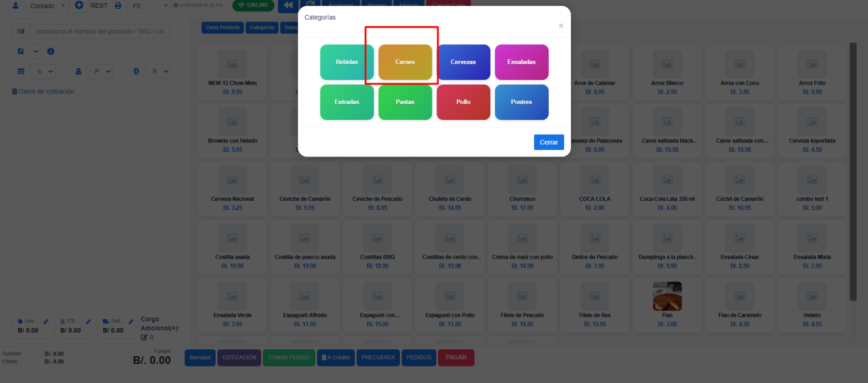868x383 pixels.
Task: Click the blue info icon
Action: [x=51, y=51]
